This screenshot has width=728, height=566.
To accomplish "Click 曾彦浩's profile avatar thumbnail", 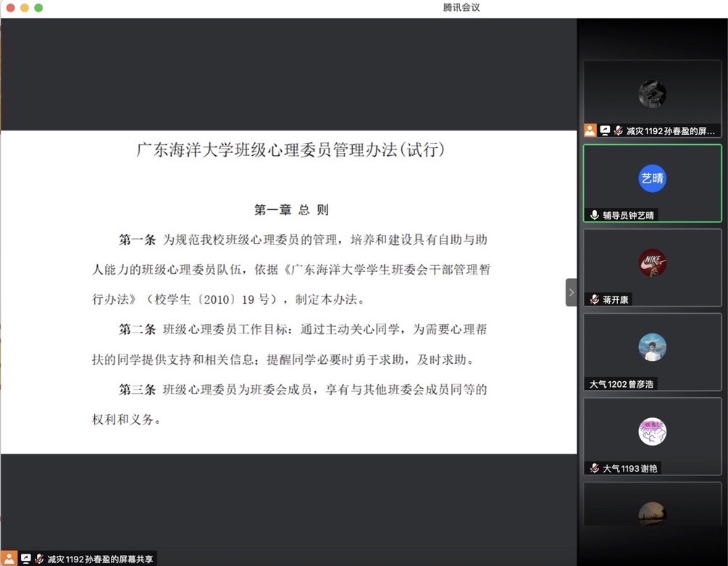I will [x=651, y=347].
